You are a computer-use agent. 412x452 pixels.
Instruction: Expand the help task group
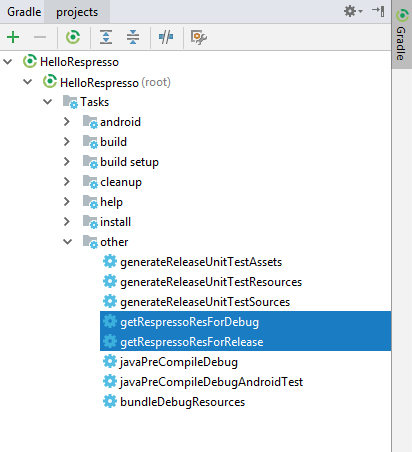click(67, 202)
